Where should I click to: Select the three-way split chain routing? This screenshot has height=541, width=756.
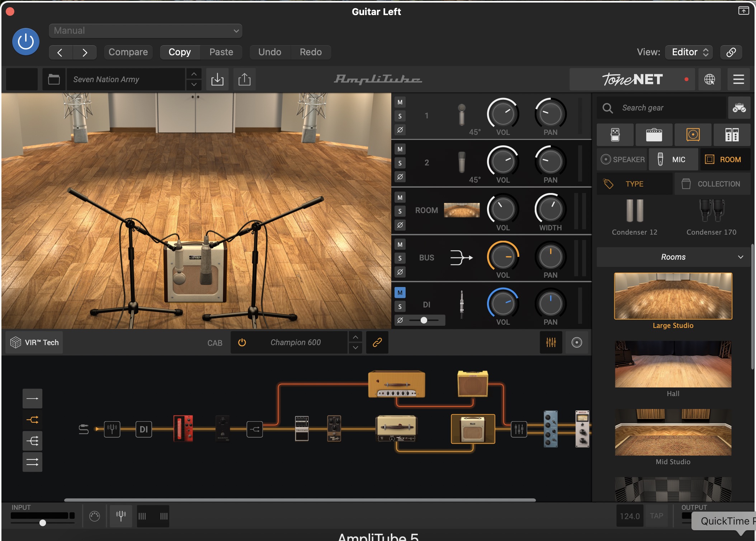click(x=32, y=441)
